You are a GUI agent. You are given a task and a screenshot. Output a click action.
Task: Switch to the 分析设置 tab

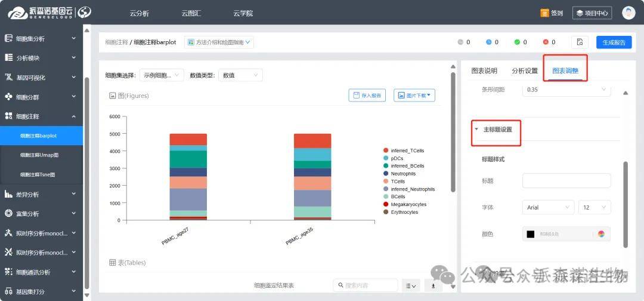[524, 70]
